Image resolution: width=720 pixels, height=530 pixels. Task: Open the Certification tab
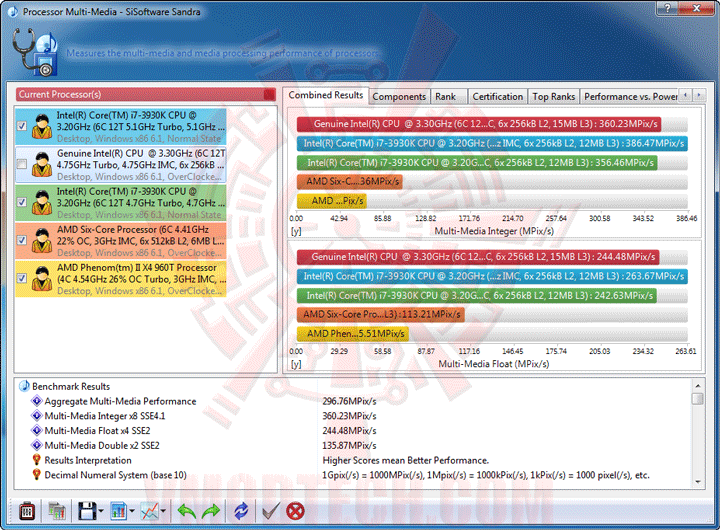pyautogui.click(x=497, y=96)
